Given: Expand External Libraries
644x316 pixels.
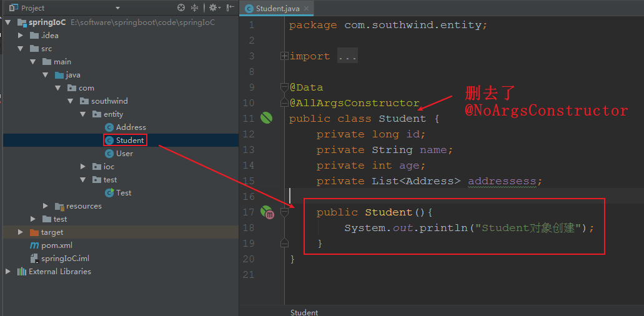Looking at the screenshot, I should [x=8, y=272].
